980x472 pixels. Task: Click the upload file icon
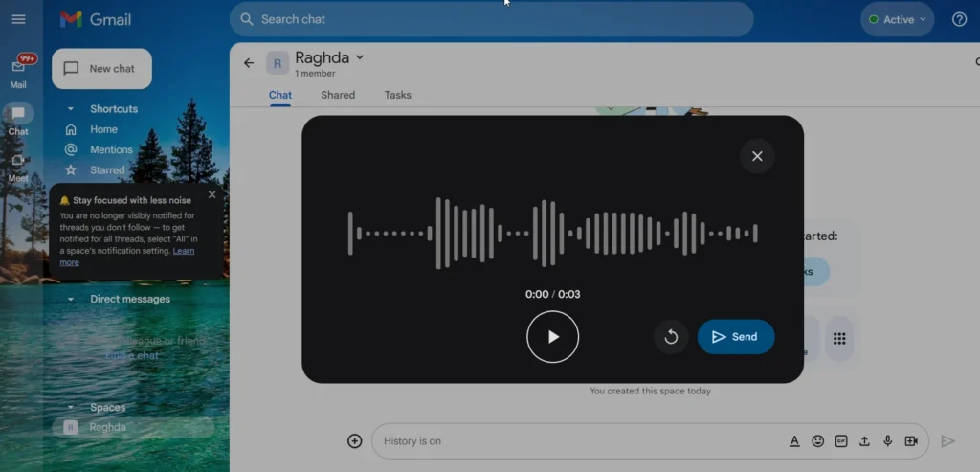point(864,441)
